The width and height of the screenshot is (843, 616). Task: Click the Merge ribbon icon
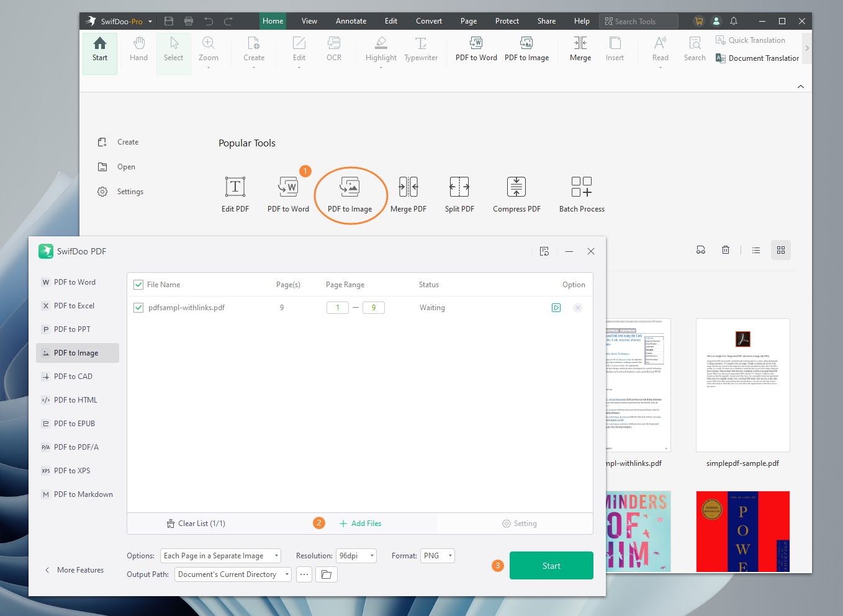tap(580, 50)
